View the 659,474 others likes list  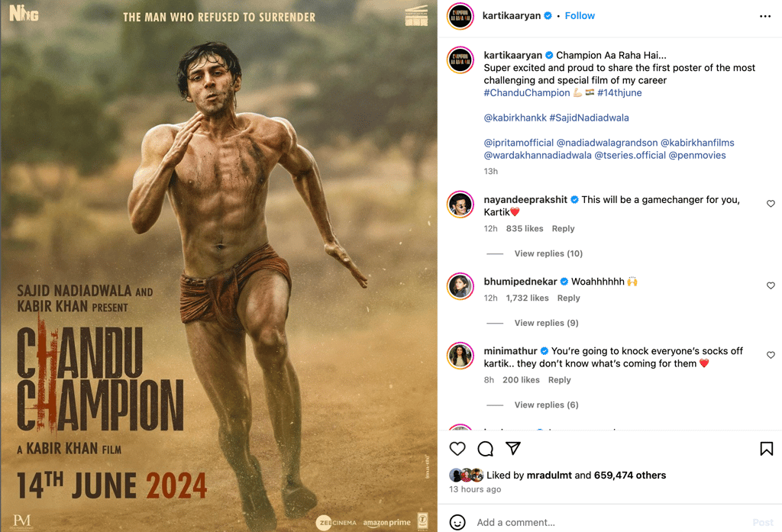coord(630,476)
